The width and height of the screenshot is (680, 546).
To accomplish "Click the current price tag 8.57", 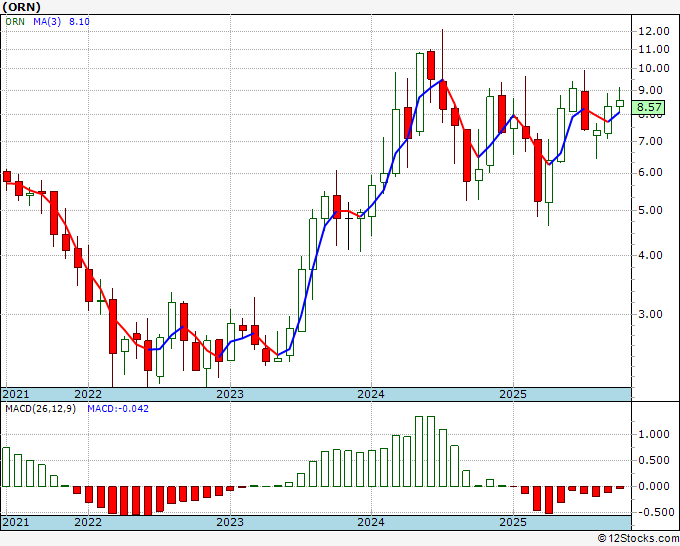I will pyautogui.click(x=649, y=107).
